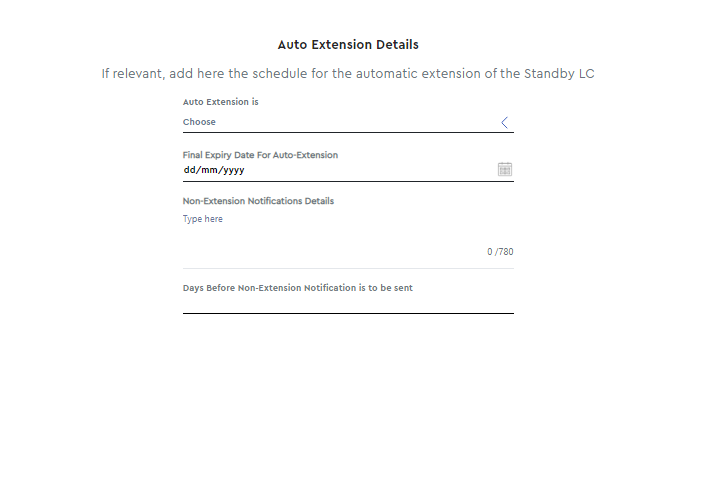Open the 'Choose' Auto Extension combo box
Screen dimensions: 712x500
pos(348,122)
